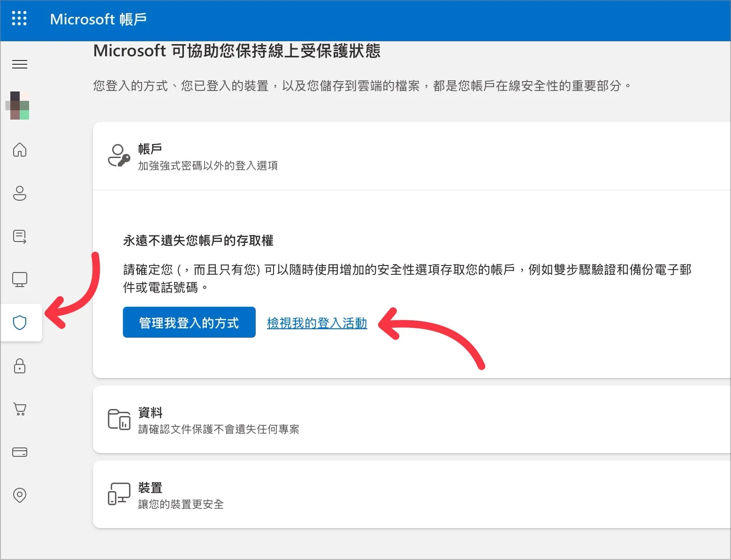
Task: Open the Devices monitor sidebar icon
Action: 20,280
